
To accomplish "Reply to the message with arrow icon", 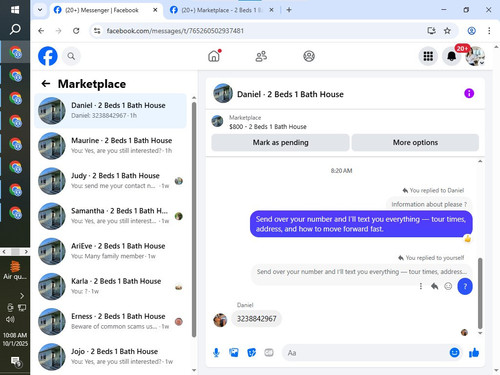I will (435, 286).
